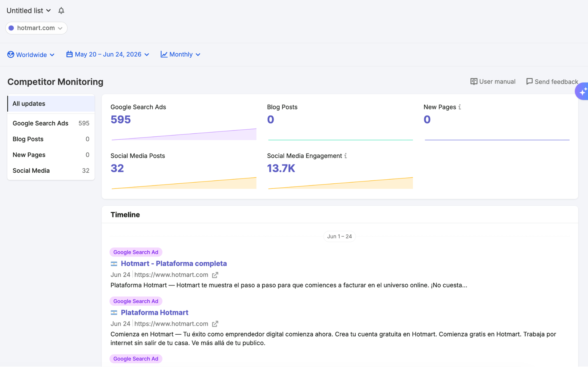Click the description starting "Plataforma Hotmart — Hotmart te muestra"
Screen dimensions: 588x367
pyautogui.click(x=289, y=285)
